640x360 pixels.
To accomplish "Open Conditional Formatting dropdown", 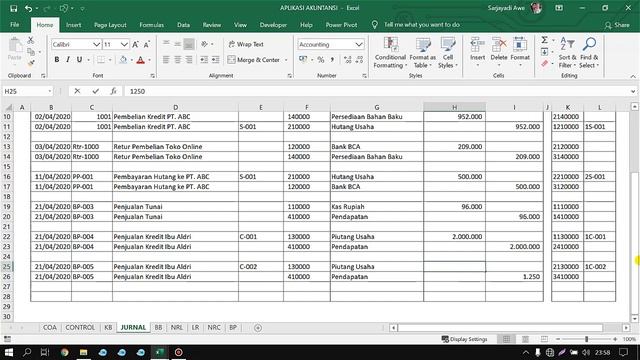I will [390, 53].
